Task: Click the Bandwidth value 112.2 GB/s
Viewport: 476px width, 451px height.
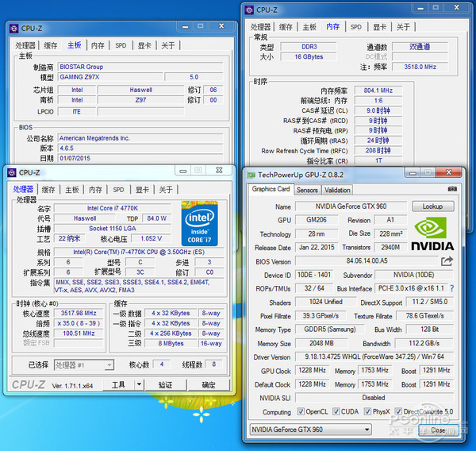Action: click(424, 343)
